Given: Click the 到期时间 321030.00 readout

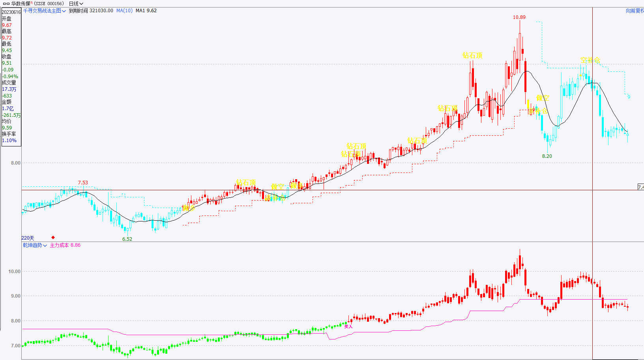Looking at the screenshot, I should click(91, 11).
